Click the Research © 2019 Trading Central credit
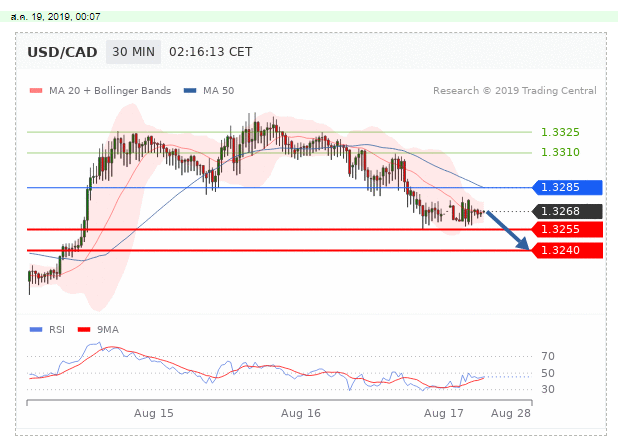 point(515,91)
